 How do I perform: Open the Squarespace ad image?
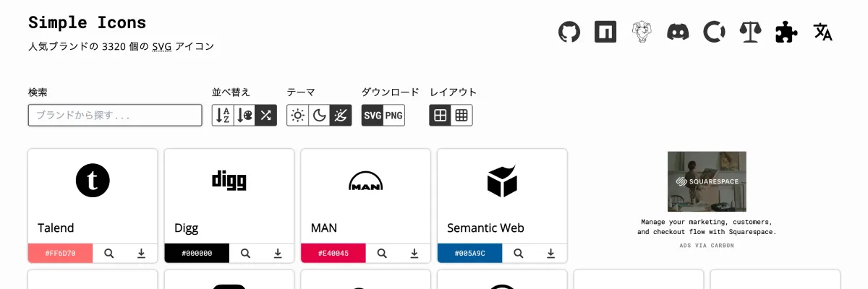(x=707, y=181)
